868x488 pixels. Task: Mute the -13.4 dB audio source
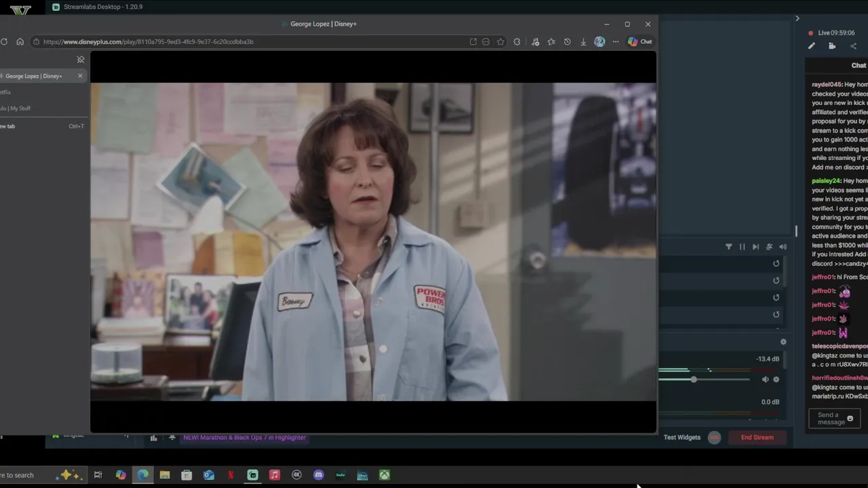[765, 380]
